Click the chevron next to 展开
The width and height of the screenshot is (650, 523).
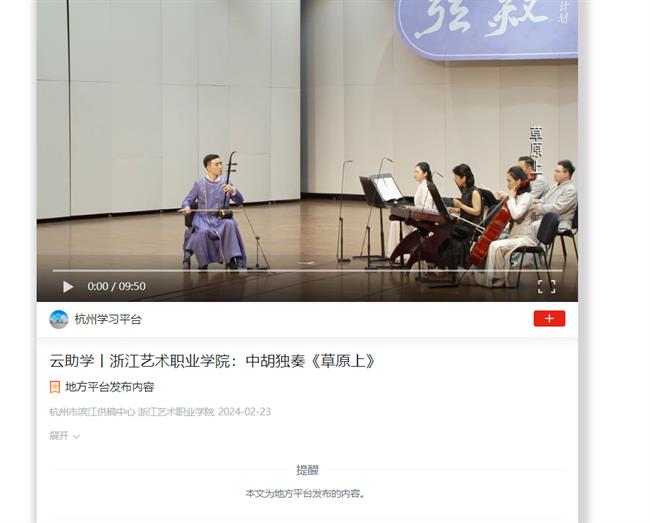(x=76, y=436)
